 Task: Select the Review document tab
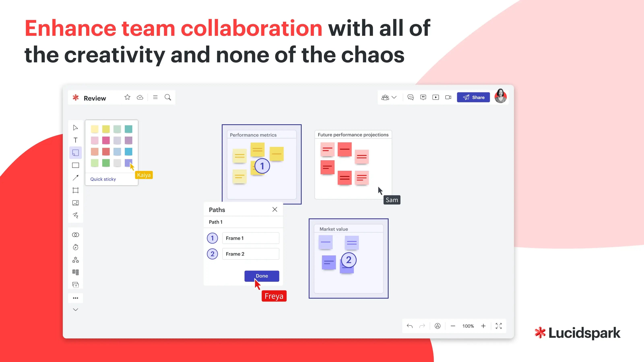(x=94, y=98)
